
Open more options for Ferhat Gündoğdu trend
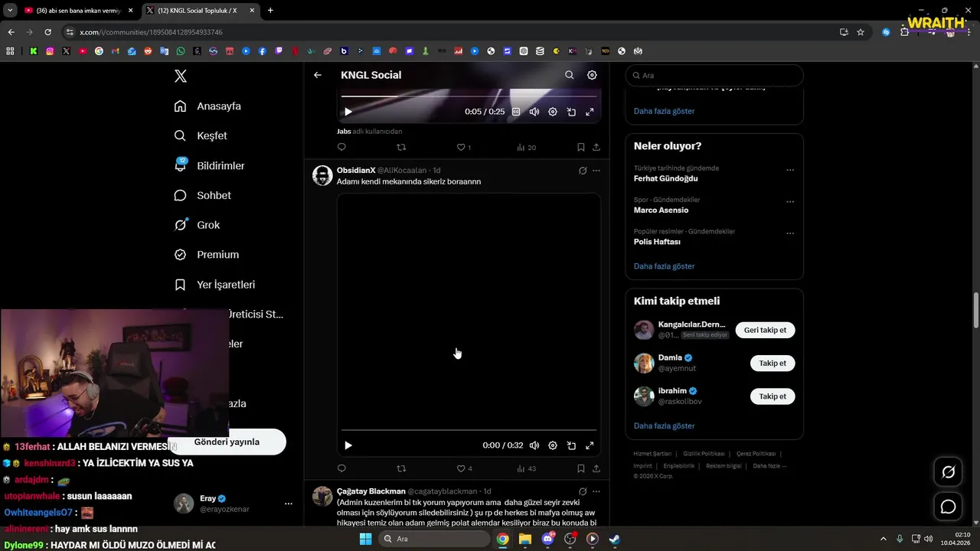point(790,170)
